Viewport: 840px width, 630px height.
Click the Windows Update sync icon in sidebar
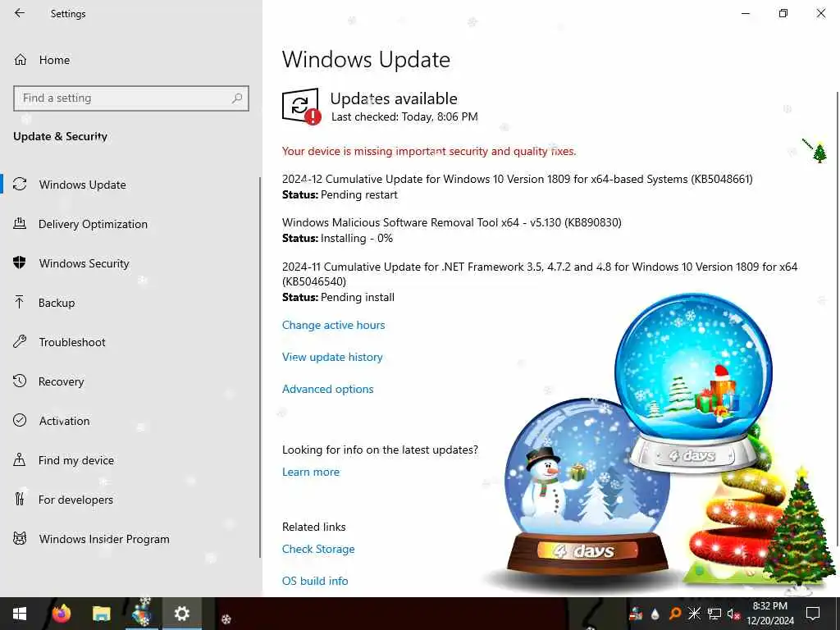coord(20,185)
